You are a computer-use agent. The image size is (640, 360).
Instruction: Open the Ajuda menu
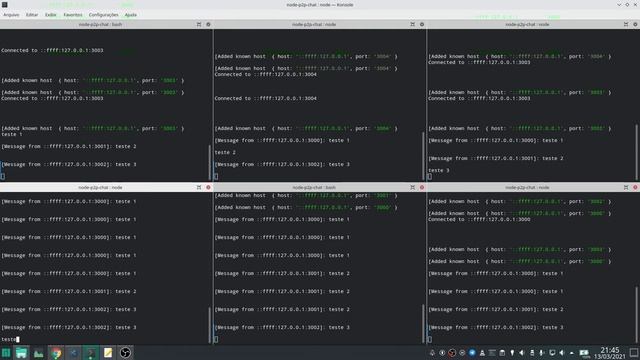click(x=131, y=15)
